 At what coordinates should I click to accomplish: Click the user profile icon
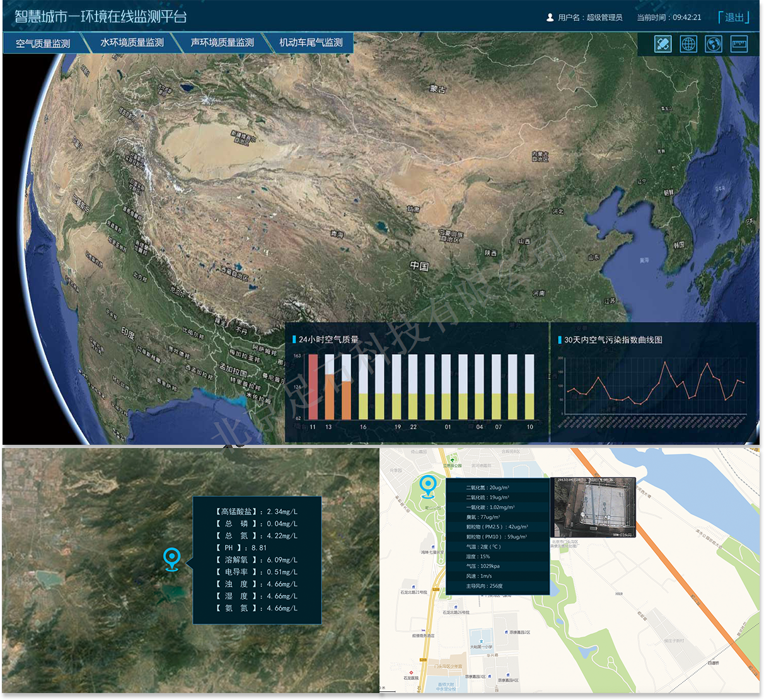[550, 18]
